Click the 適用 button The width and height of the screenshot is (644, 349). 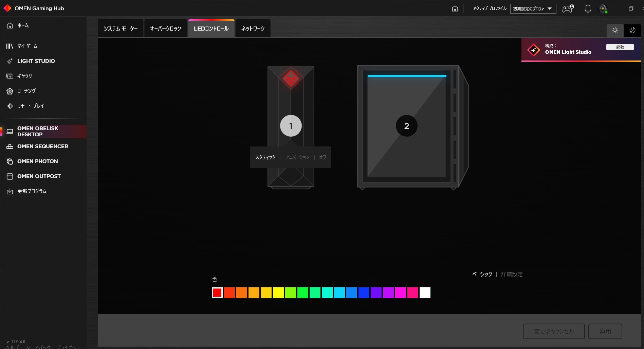605,331
